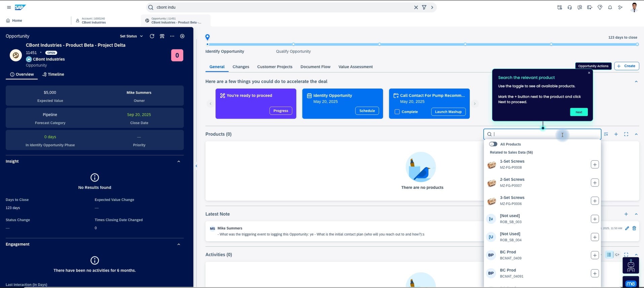Switch to the Document Flow tab
This screenshot has width=644, height=288.
click(315, 67)
